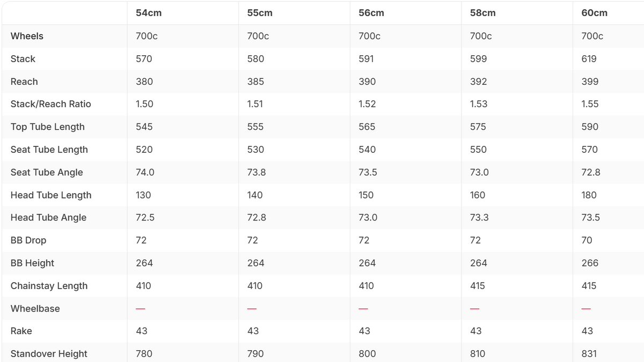Click the Top Tube Length row label
The width and height of the screenshot is (644, 362).
click(x=48, y=127)
